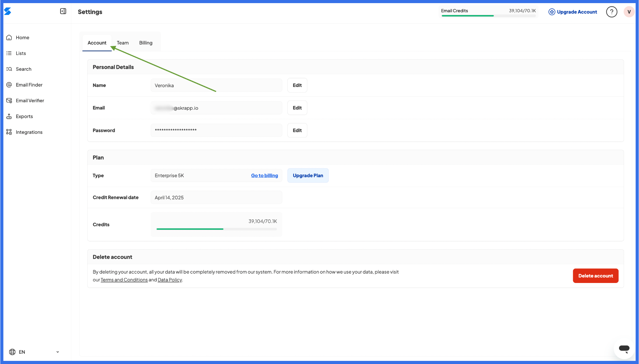The image size is (639, 364).
Task: Click the Personal Details heading
Action: point(113,67)
